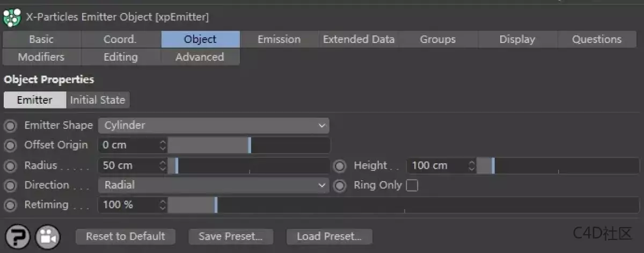Image resolution: width=644 pixels, height=253 pixels.
Task: Click the Offset Origin slider track
Action: pos(250,145)
